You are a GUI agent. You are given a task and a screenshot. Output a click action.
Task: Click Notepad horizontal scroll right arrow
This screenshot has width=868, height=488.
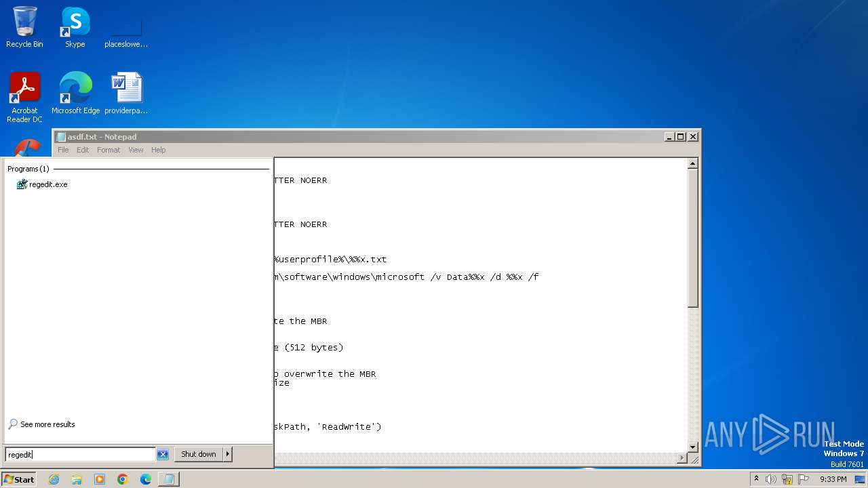682,459
